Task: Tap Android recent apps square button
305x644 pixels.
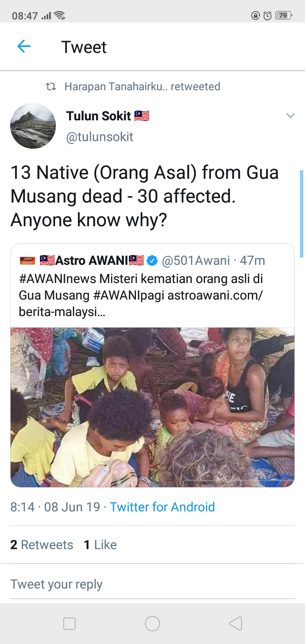Action: point(69,624)
